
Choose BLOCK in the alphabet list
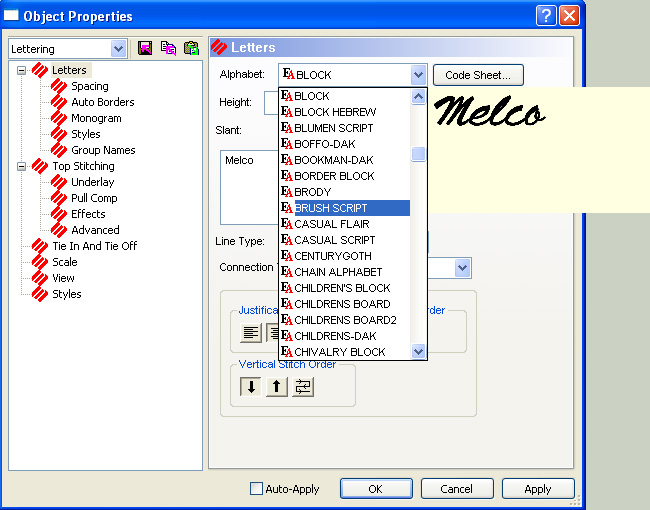coord(345,96)
